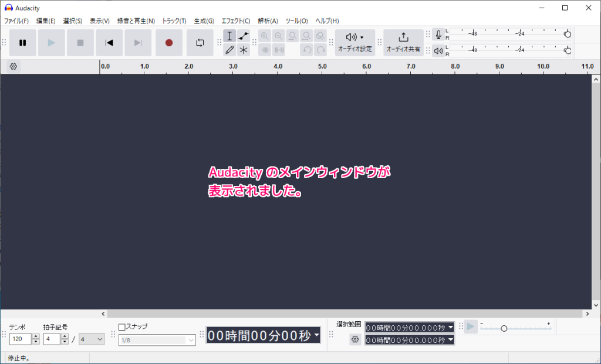Screen dimensions: 601x364
Task: Decrease time signature numerator with down arrow
Action: 65,342
